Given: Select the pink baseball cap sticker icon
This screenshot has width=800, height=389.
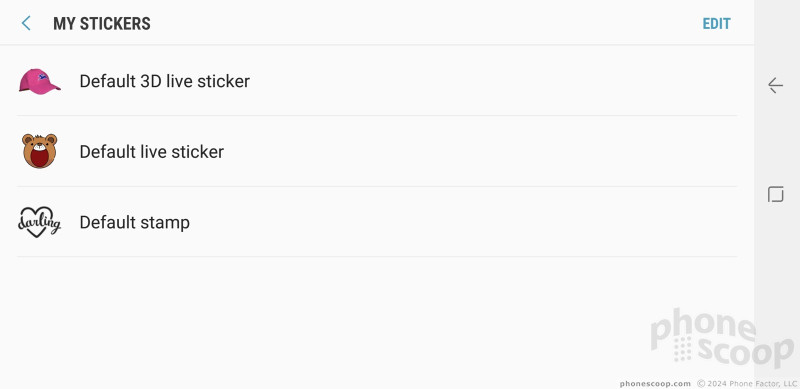Looking at the screenshot, I should pos(39,82).
